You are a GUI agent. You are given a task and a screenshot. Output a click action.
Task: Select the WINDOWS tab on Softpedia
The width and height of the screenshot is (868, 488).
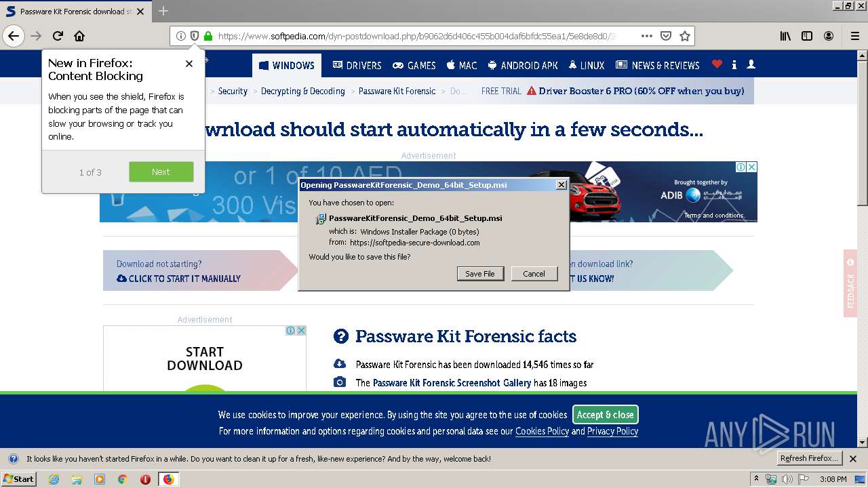point(286,65)
